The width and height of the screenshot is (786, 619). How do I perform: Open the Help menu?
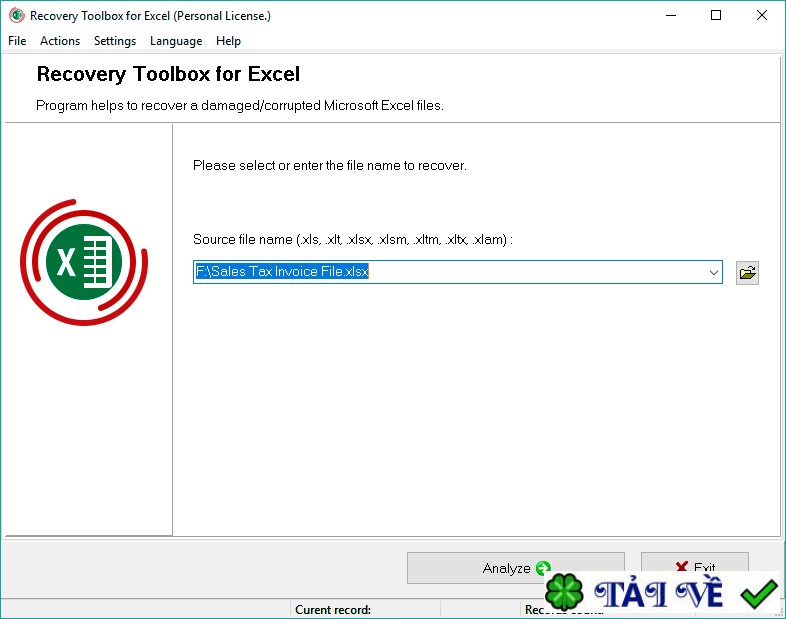(x=228, y=41)
